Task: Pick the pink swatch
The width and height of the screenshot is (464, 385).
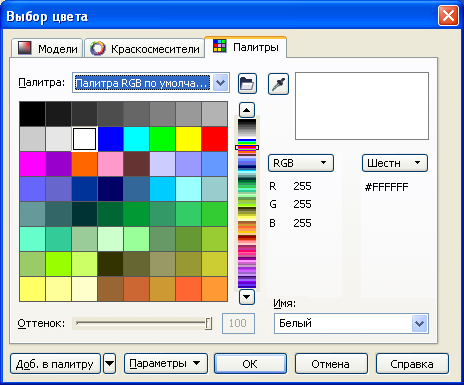Action: click(x=111, y=164)
